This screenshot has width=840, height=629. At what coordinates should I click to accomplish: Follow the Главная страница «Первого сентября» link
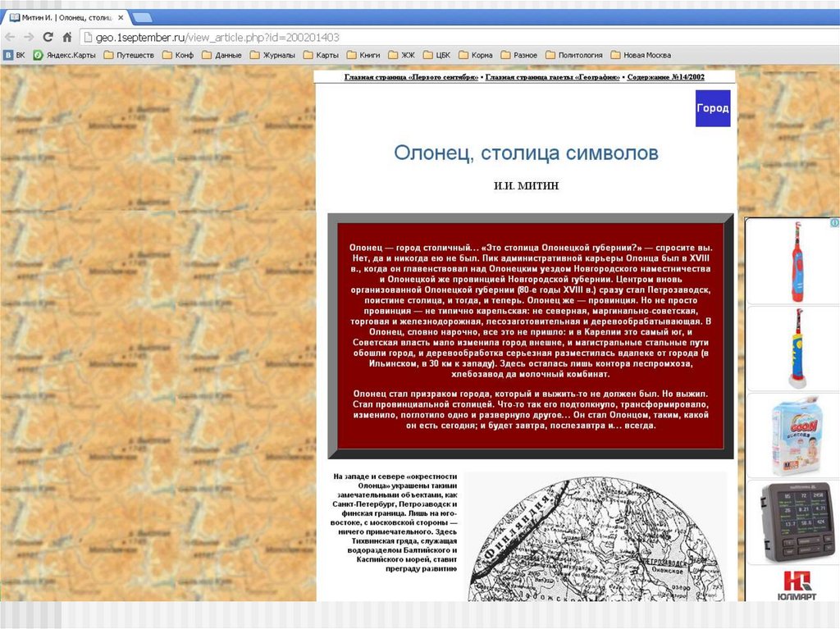[x=411, y=77]
